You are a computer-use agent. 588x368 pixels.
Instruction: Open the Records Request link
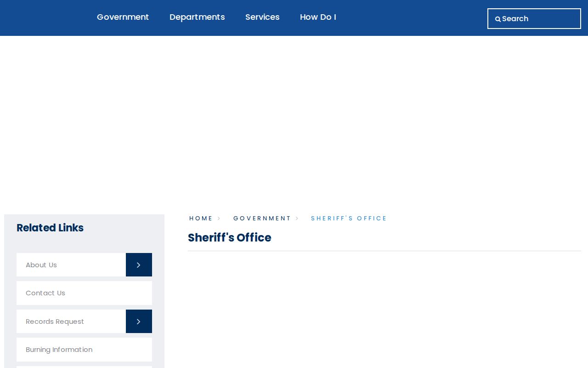tap(71, 322)
